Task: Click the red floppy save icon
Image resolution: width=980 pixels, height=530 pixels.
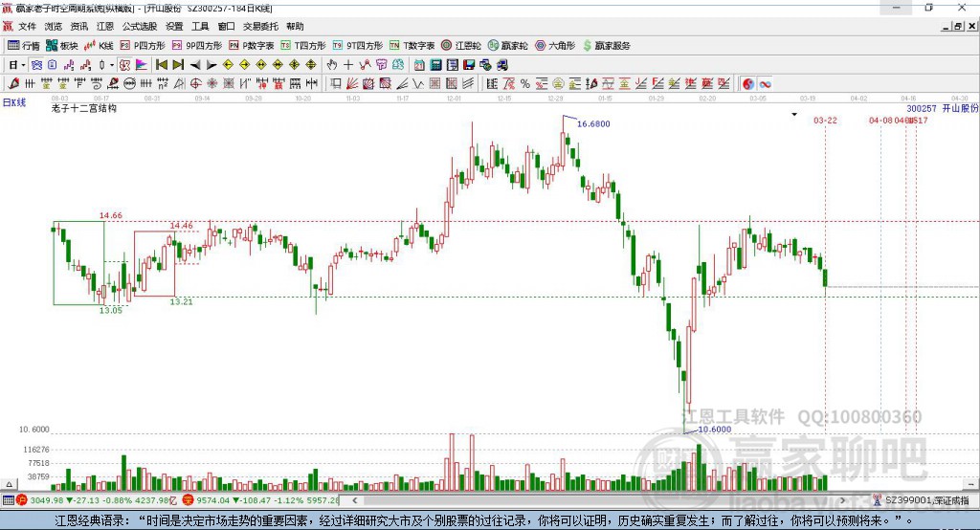Action: click(x=469, y=65)
